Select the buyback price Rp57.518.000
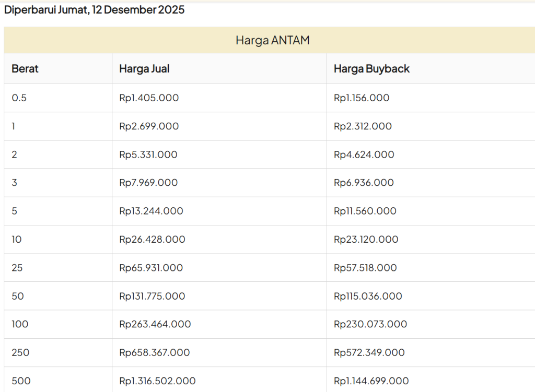Screen dimensions: 535x392 click(x=365, y=268)
